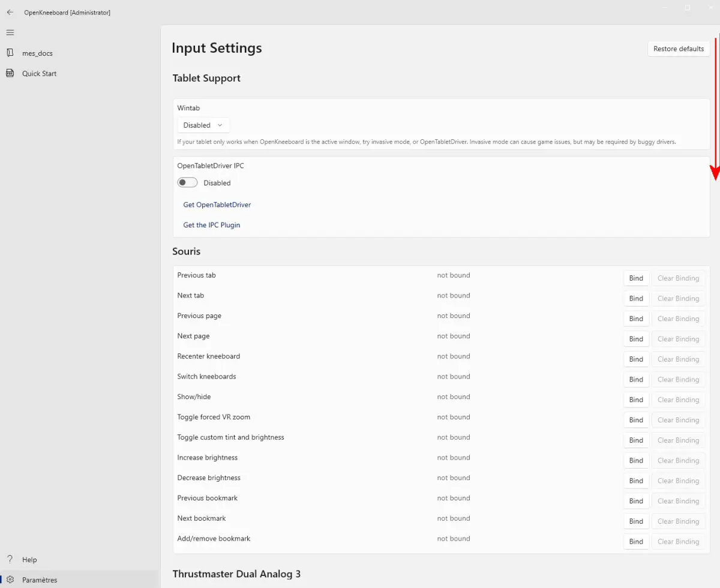Open Get OpenTabletDriver link

pos(217,205)
